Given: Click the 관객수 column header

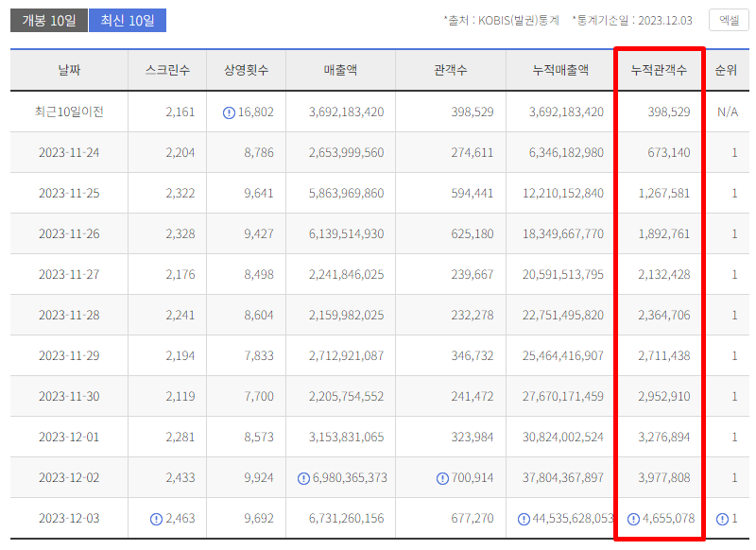Looking at the screenshot, I should pos(447,72).
